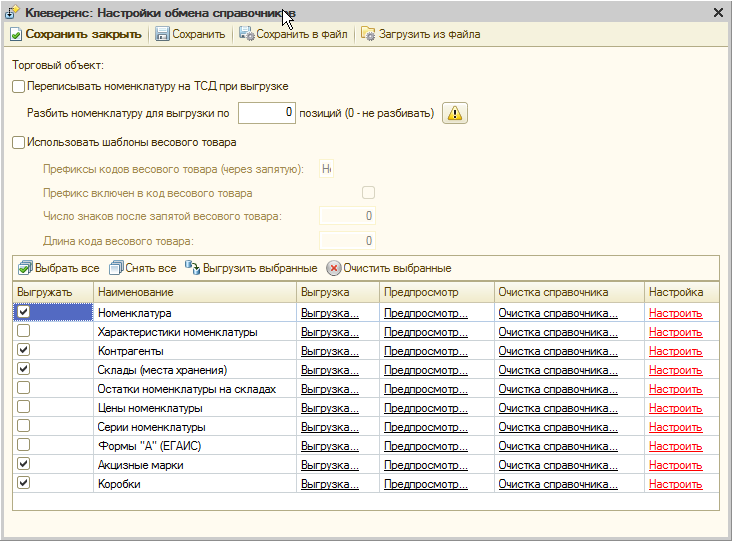Click Очистить выбранные label text
The height and width of the screenshot is (541, 732).
397,268
